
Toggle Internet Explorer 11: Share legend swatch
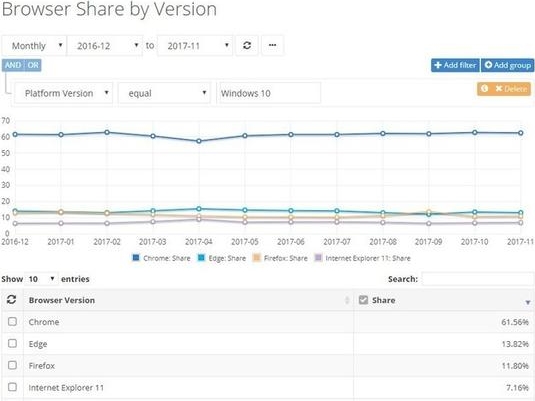click(x=318, y=258)
